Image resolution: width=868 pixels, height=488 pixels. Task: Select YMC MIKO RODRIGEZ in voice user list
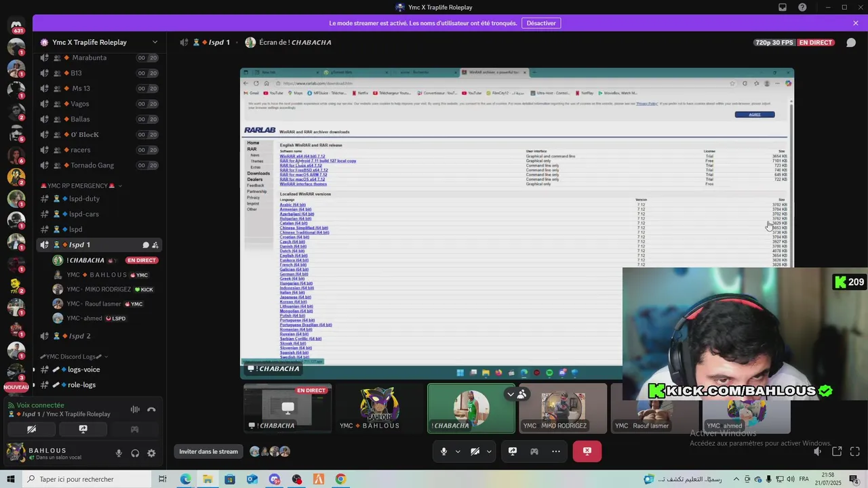click(105, 289)
